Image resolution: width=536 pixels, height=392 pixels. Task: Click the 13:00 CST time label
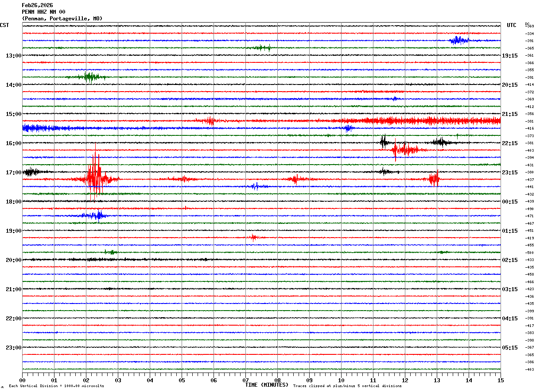pyautogui.click(x=13, y=56)
